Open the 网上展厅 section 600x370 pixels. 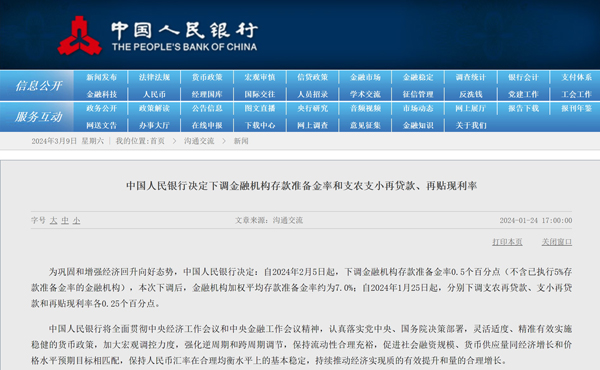coord(471,108)
